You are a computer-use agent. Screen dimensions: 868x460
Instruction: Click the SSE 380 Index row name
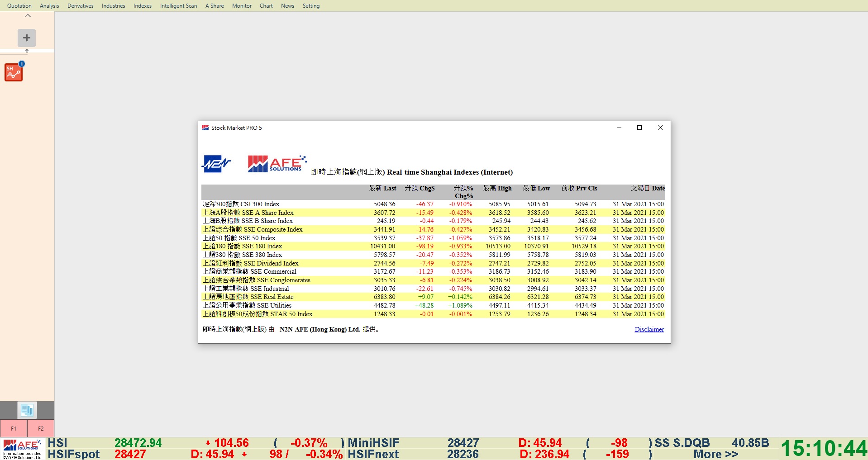click(242, 255)
